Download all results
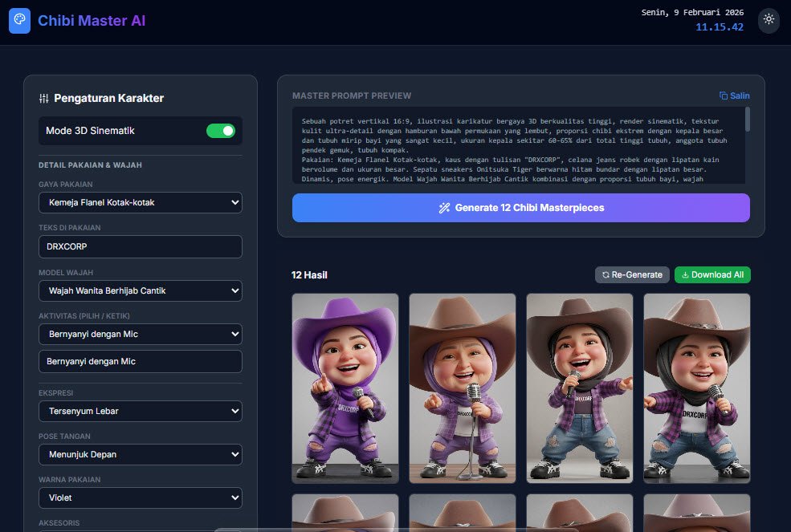The height and width of the screenshot is (532, 791). click(712, 274)
